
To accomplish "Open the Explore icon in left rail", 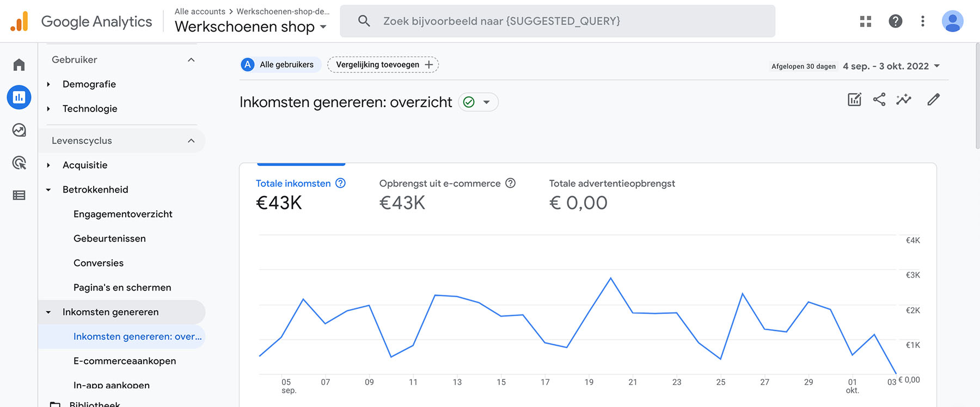I will point(19,130).
